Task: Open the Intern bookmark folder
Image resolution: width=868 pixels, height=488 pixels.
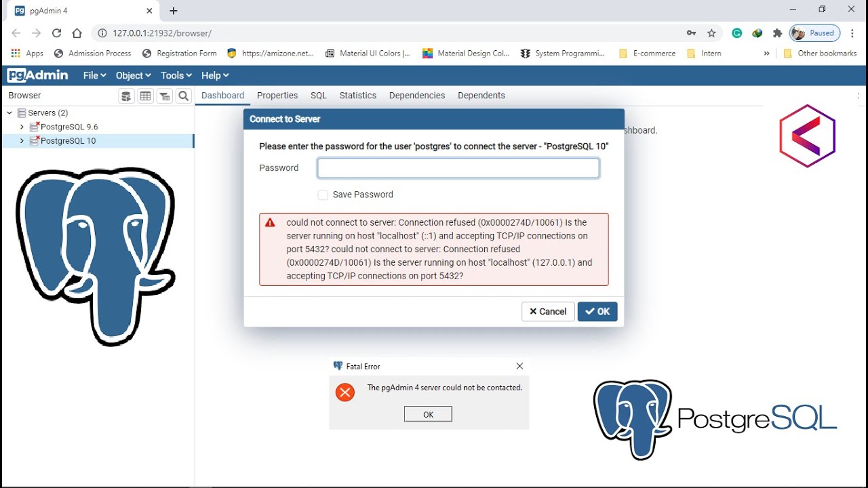Action: pyautogui.click(x=704, y=53)
